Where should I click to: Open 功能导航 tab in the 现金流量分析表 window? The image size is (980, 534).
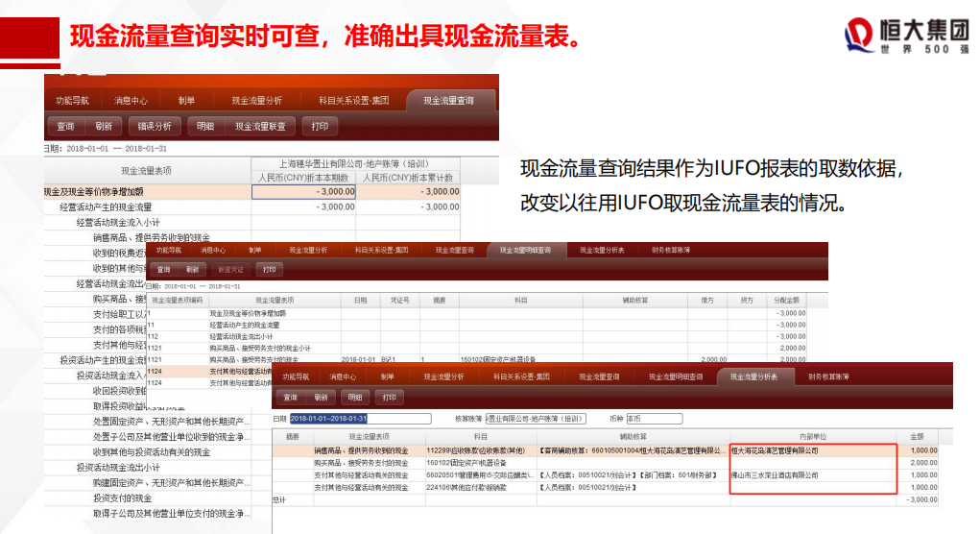[296, 377]
